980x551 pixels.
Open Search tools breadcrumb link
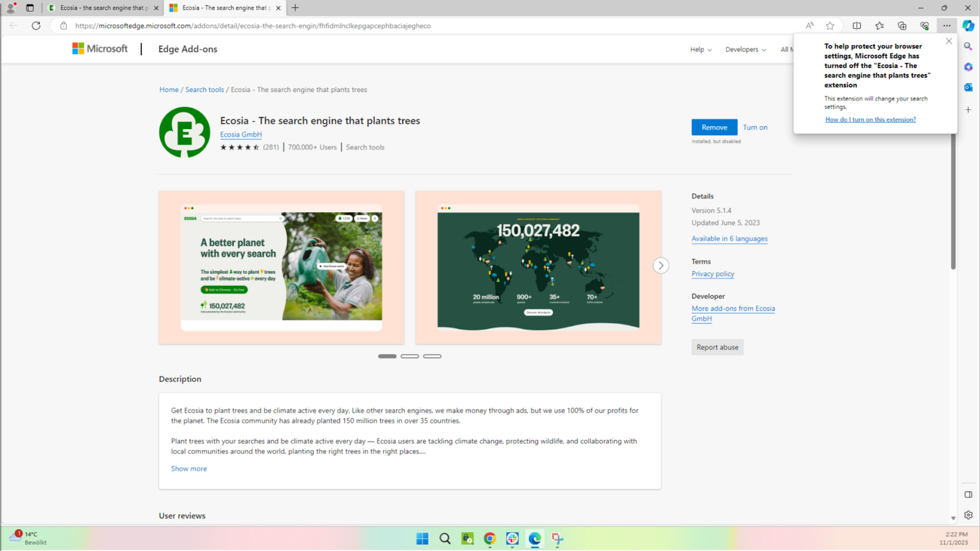coord(205,89)
